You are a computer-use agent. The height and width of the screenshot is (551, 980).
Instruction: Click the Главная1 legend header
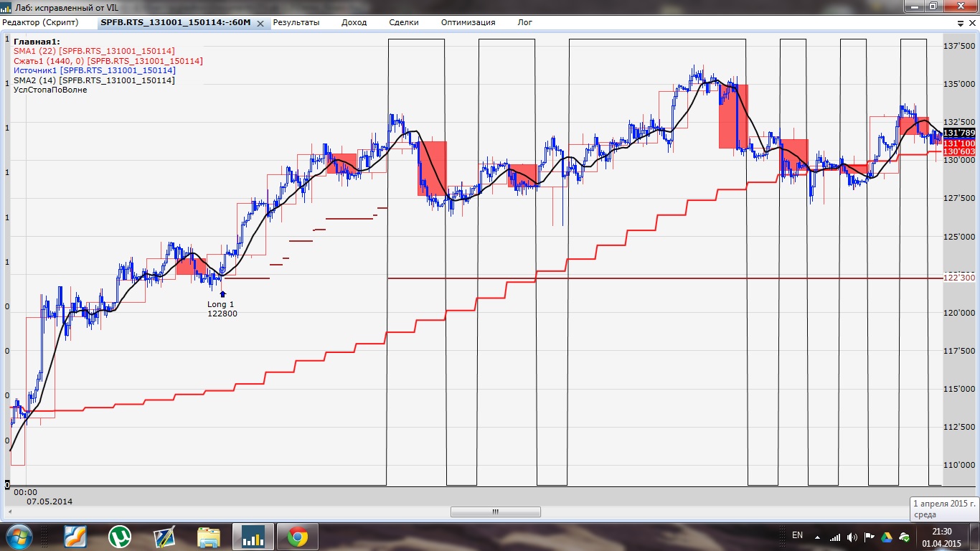[37, 42]
